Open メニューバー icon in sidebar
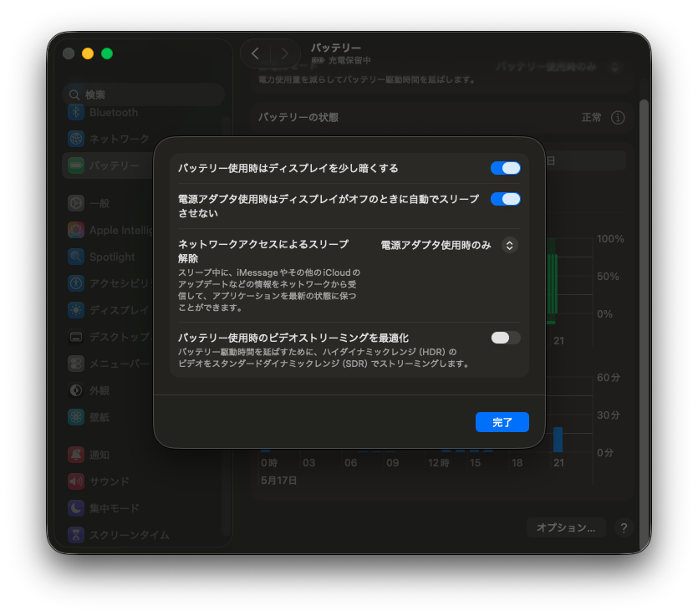Screen dimensions: 698x616 (x=76, y=364)
